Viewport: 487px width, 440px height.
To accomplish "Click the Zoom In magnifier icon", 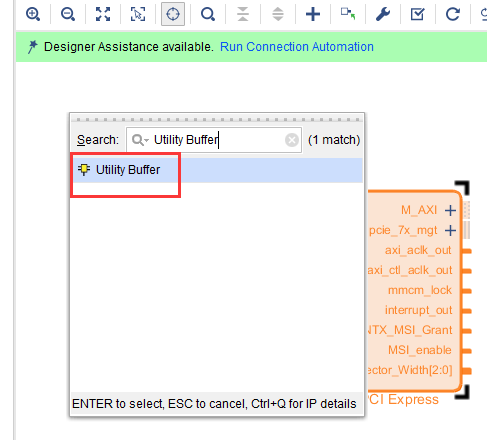I will (x=33, y=14).
